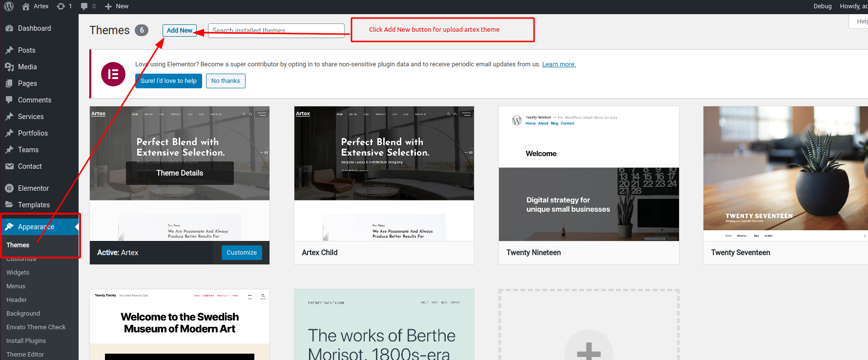Click the add new theme plus placeholder
Image resolution: width=868 pixels, height=360 pixels.
pyautogui.click(x=589, y=324)
